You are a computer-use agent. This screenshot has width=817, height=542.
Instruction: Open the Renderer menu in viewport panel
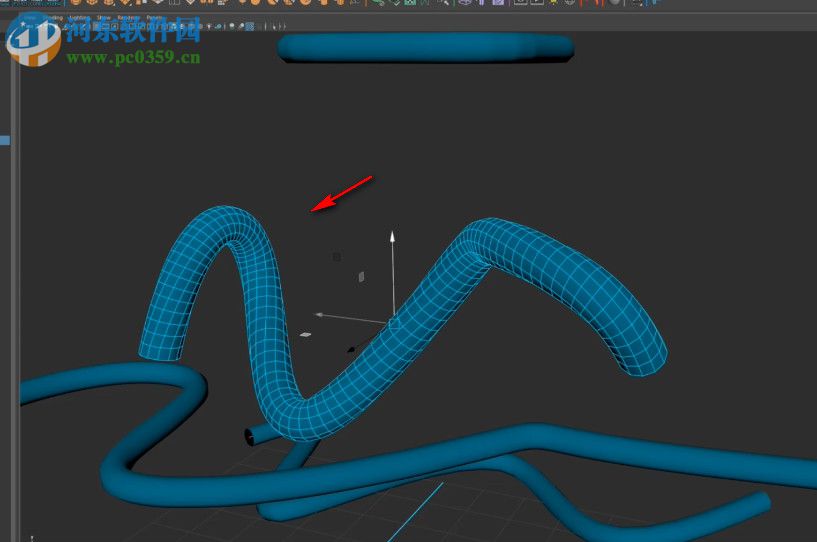pyautogui.click(x=128, y=18)
